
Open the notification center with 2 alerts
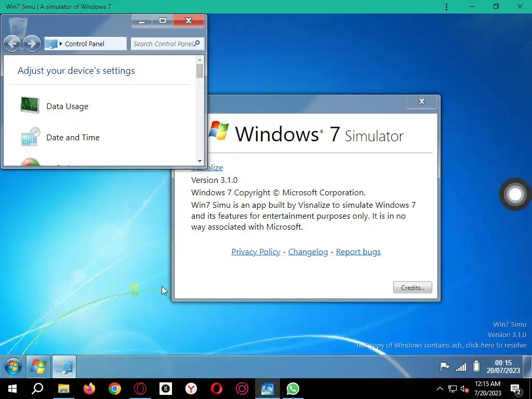click(516, 389)
